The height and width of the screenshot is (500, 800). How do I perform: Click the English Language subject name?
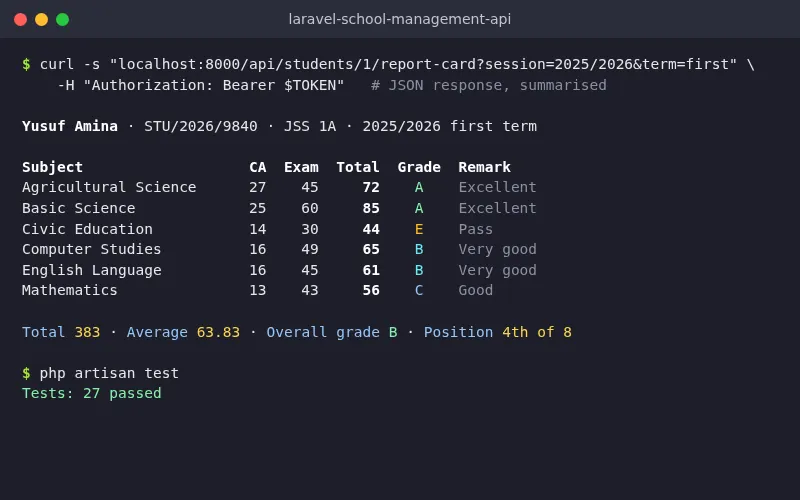92,270
